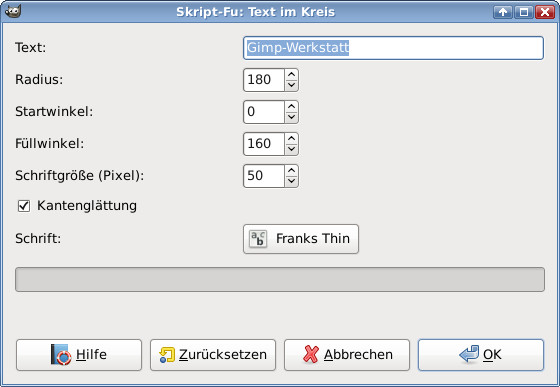Screen dimensions: 560x387
Task: Click the Text input field with Gimp-Werkstatt
Action: [393, 48]
